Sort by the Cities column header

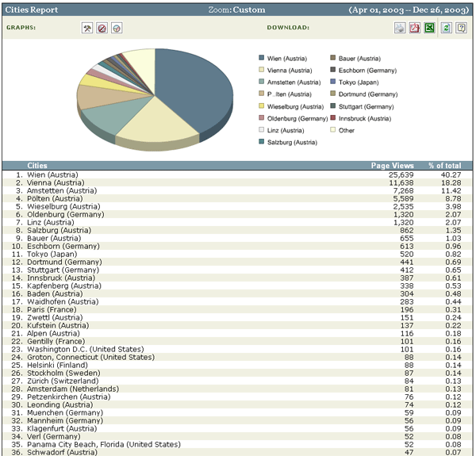click(37, 166)
